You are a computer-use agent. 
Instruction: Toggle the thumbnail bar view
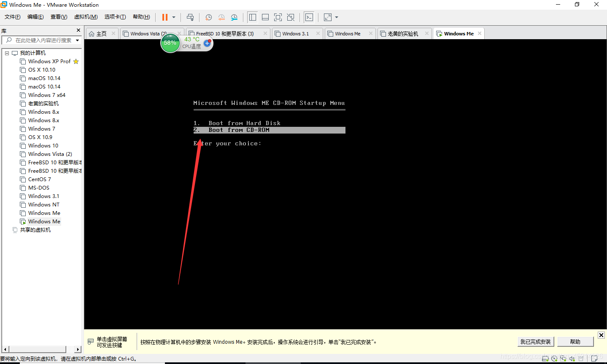coord(265,17)
